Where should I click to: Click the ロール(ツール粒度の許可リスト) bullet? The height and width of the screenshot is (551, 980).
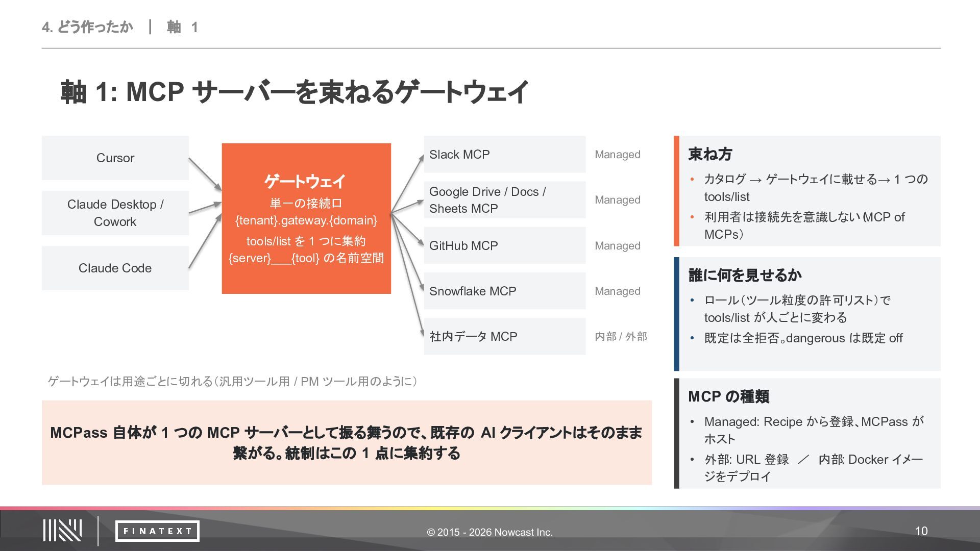point(797,309)
